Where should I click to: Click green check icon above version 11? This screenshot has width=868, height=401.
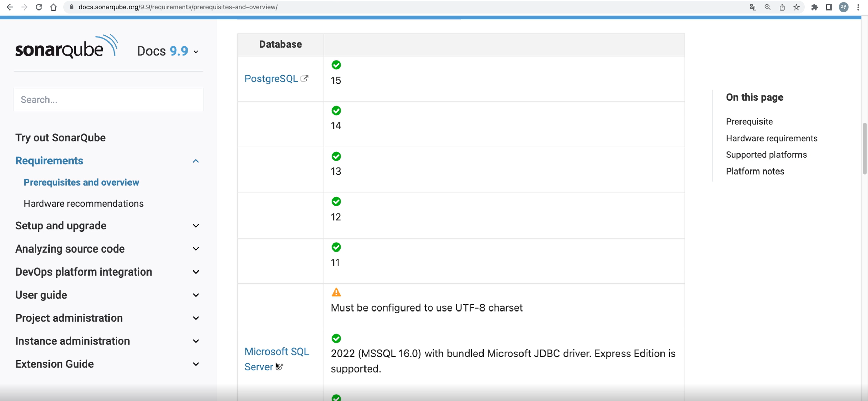point(336,247)
